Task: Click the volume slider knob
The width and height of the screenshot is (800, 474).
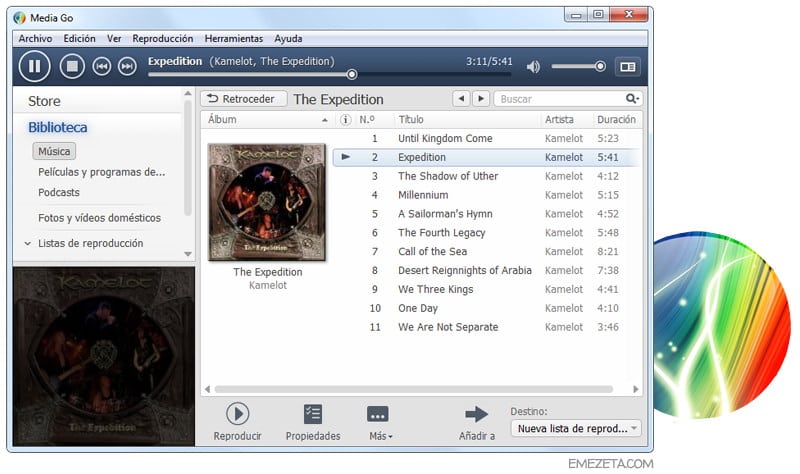Action: [x=600, y=66]
